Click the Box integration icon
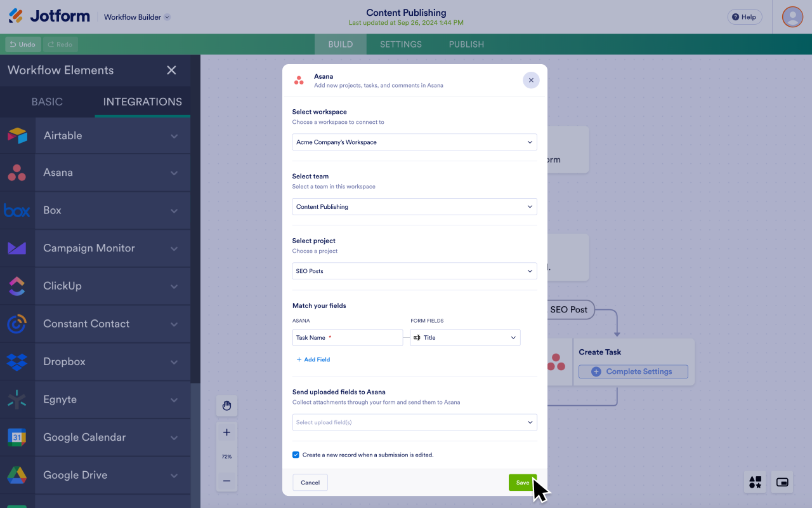Screen dimensions: 812x508 pyautogui.click(x=17, y=210)
